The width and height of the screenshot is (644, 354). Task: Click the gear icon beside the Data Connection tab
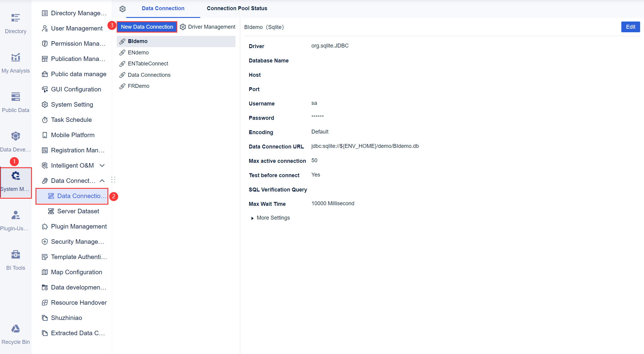(122, 8)
